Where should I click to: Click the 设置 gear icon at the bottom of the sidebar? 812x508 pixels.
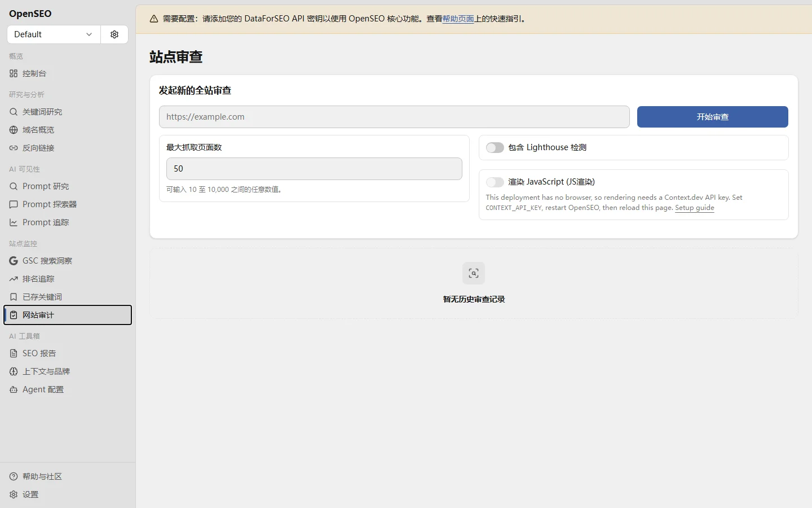pos(14,494)
